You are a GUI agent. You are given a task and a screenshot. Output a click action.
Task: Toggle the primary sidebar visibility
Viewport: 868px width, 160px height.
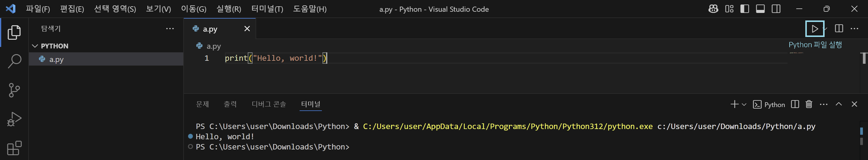pyautogui.click(x=745, y=9)
